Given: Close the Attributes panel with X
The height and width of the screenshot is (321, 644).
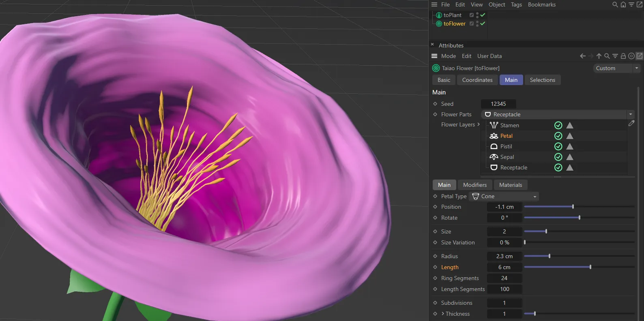Looking at the screenshot, I should click(x=432, y=45).
